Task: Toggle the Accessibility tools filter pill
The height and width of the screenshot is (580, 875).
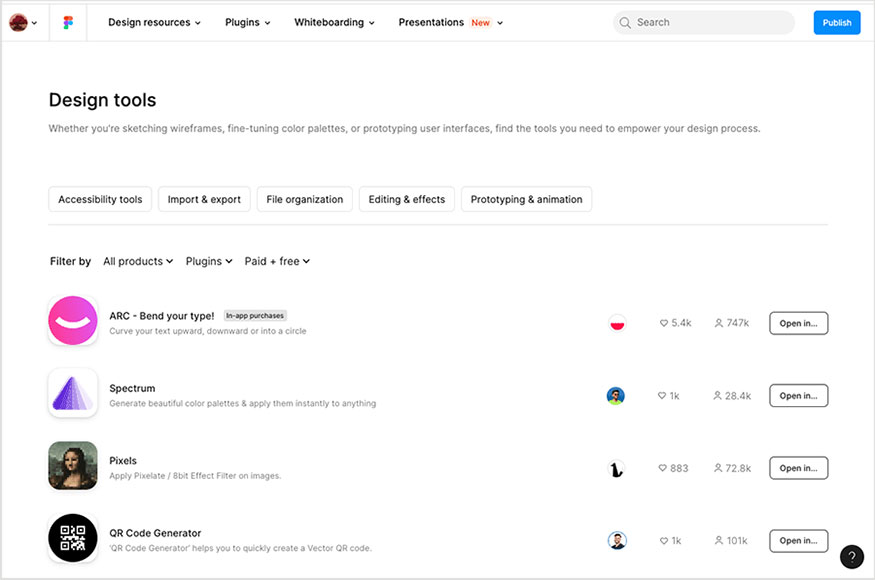Action: tap(99, 199)
